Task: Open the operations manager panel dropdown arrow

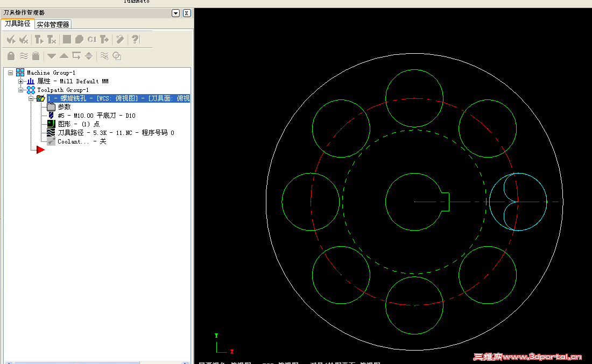Action: click(x=175, y=13)
